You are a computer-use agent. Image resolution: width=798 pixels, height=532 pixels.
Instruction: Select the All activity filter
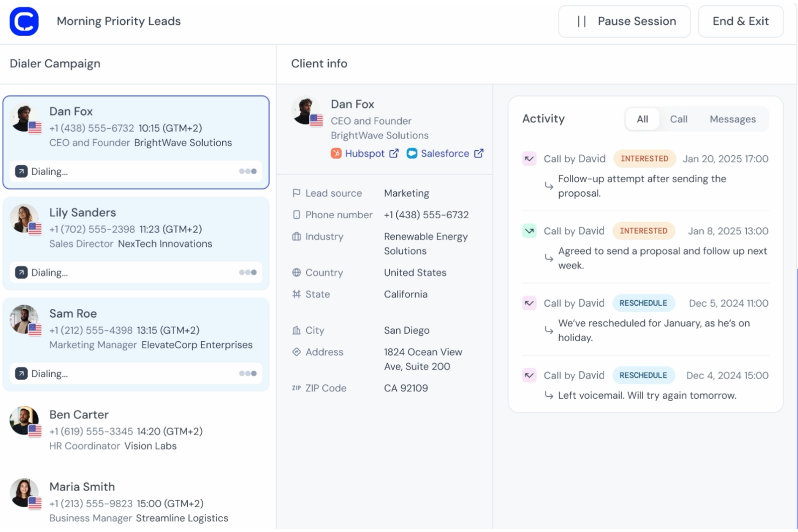click(642, 119)
